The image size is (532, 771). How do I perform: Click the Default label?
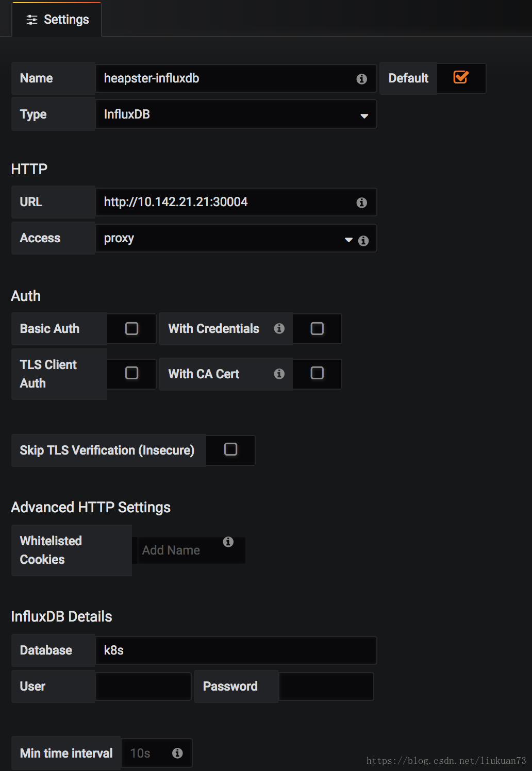pos(408,78)
